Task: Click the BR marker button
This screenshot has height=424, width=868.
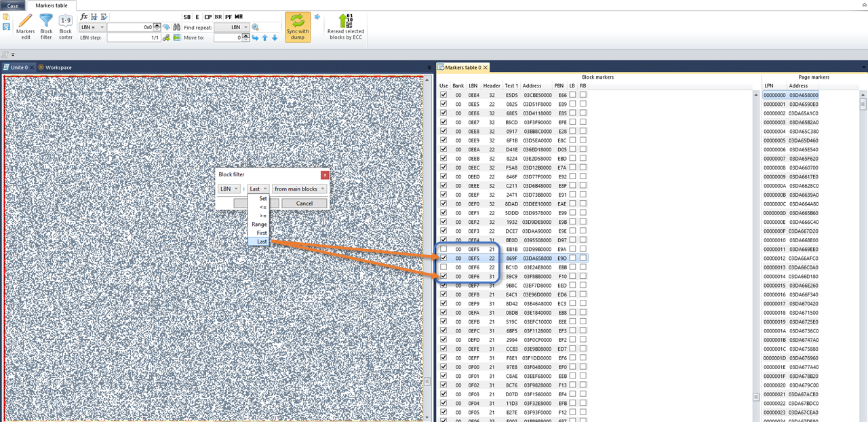Action: click(x=218, y=17)
